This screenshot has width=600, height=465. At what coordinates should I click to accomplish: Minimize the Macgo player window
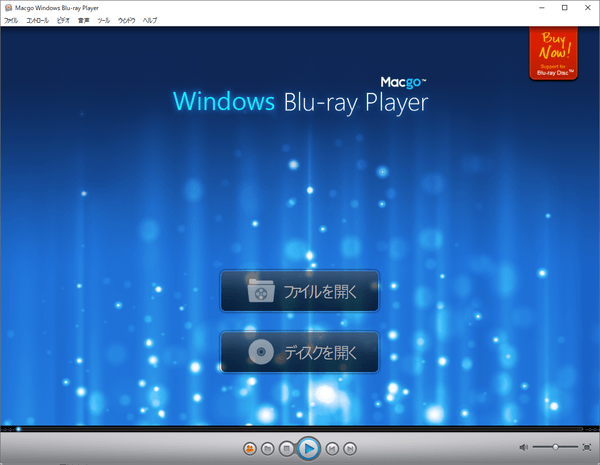click(x=542, y=8)
